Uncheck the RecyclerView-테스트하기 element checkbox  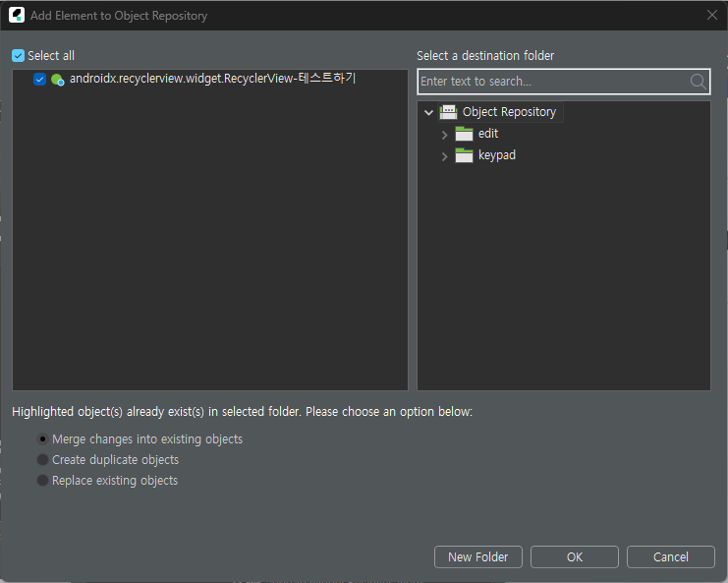[39, 79]
